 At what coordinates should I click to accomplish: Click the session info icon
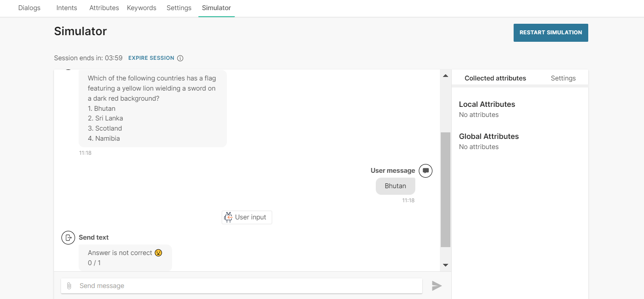[180, 58]
